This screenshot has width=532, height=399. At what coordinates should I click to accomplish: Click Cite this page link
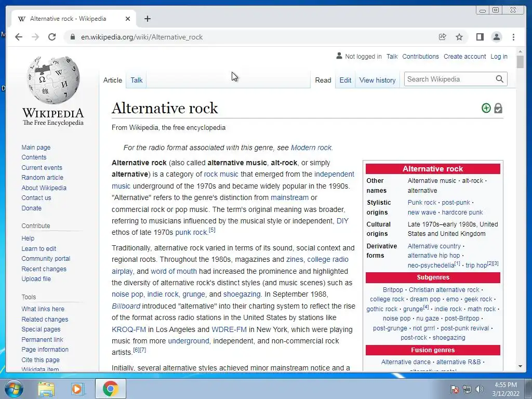[x=41, y=360]
